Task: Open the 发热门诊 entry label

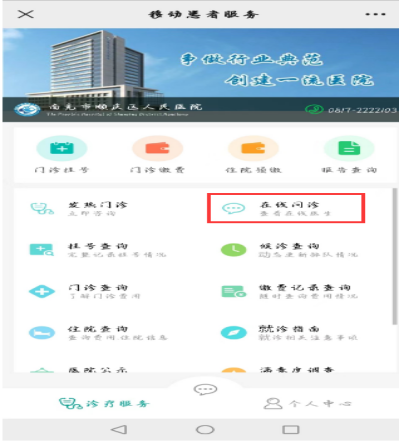Action: (x=98, y=205)
